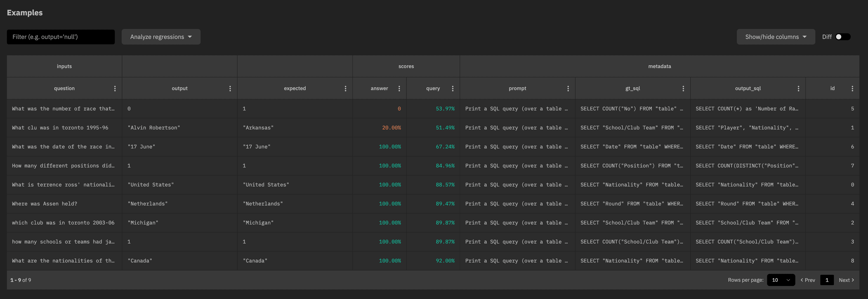Open the id column options icon

pyautogui.click(x=852, y=89)
